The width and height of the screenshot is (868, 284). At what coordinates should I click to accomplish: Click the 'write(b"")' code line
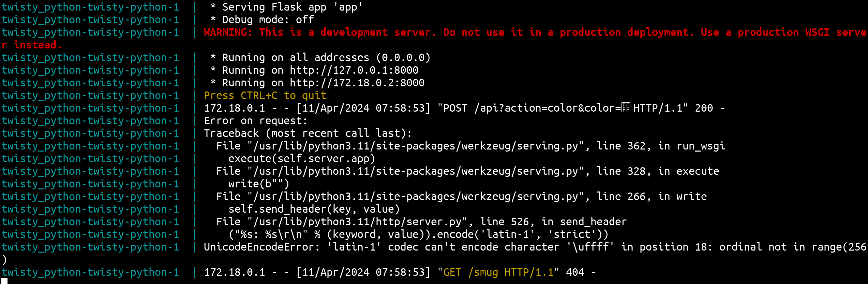coord(258,184)
